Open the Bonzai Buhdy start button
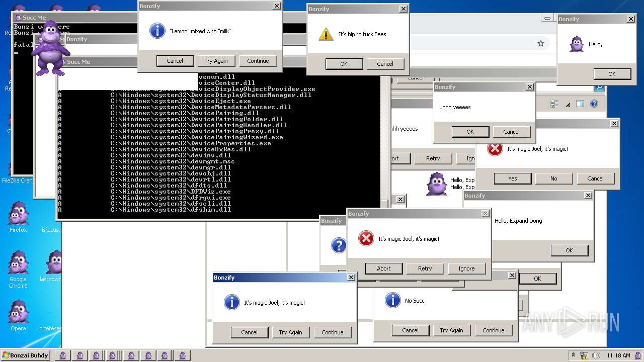644x362 pixels. 25,355
